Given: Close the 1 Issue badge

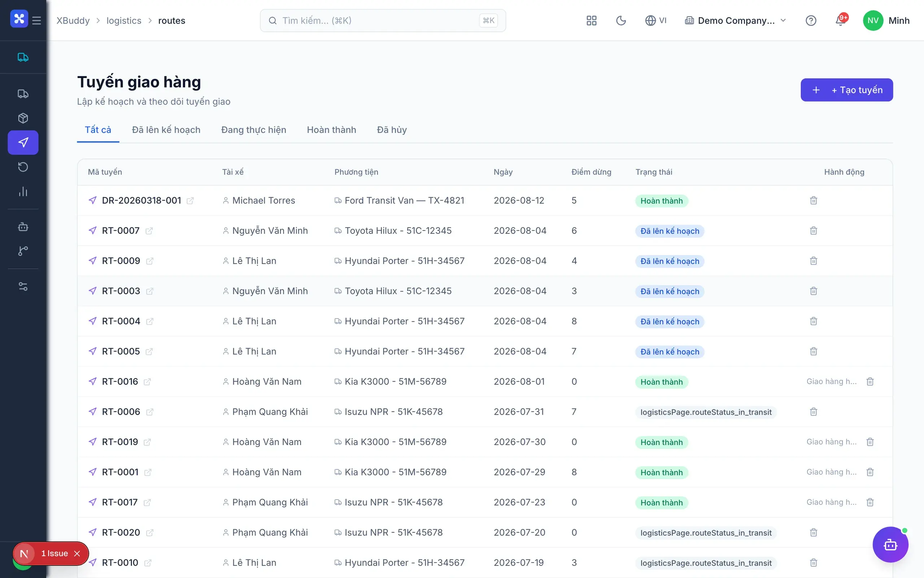Looking at the screenshot, I should click(x=77, y=553).
